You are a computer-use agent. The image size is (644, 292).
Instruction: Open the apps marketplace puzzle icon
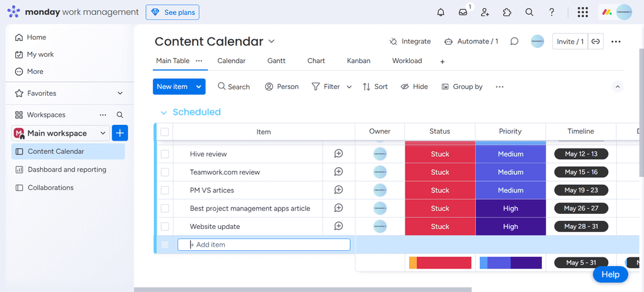click(x=507, y=12)
